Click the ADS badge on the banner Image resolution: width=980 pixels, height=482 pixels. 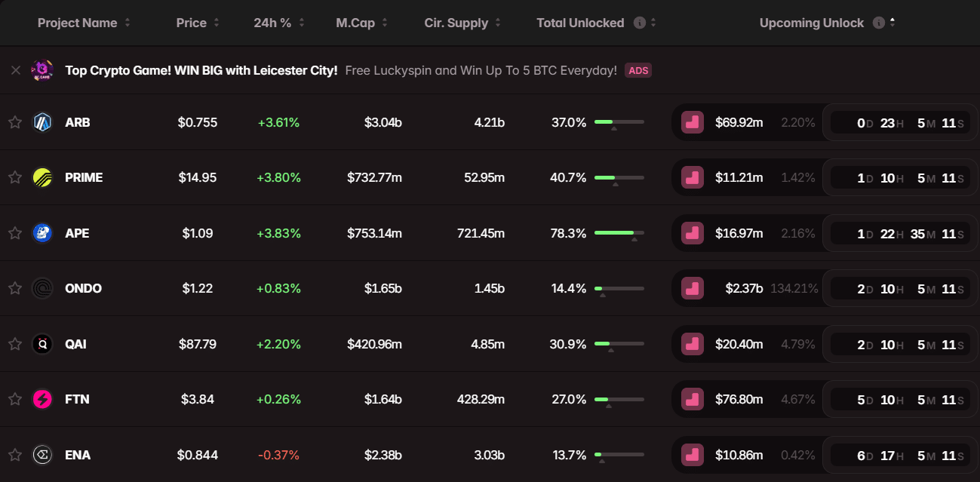(638, 69)
